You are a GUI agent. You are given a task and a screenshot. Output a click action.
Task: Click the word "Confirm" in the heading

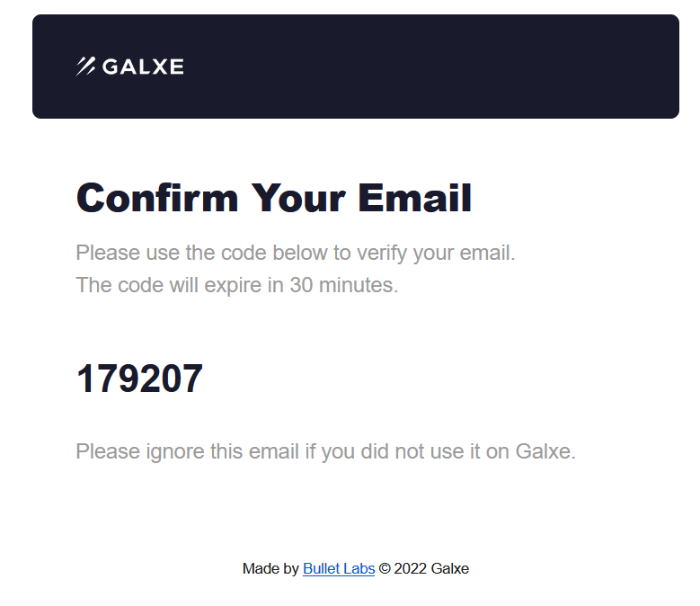pyautogui.click(x=157, y=198)
